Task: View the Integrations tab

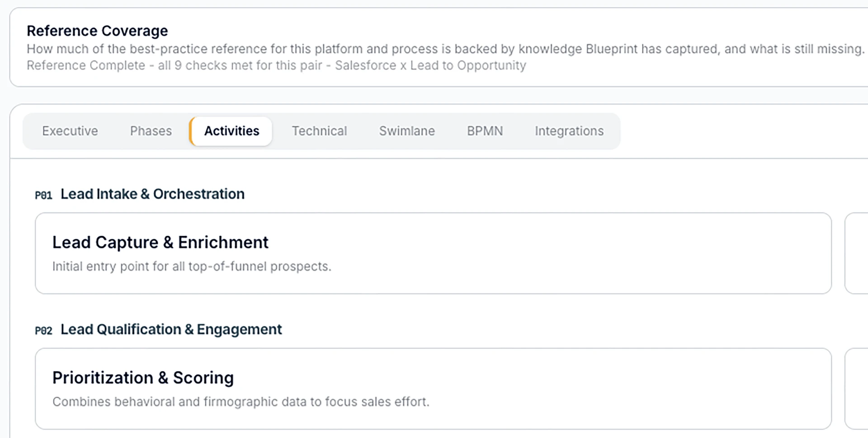Action: [x=569, y=131]
